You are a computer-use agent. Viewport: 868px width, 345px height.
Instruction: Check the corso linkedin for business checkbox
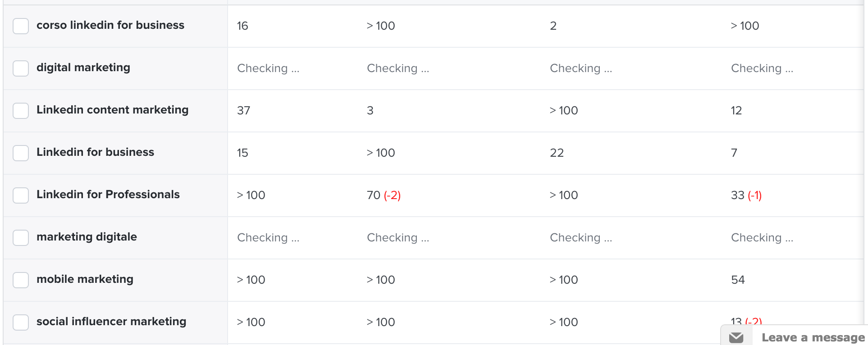pos(21,26)
